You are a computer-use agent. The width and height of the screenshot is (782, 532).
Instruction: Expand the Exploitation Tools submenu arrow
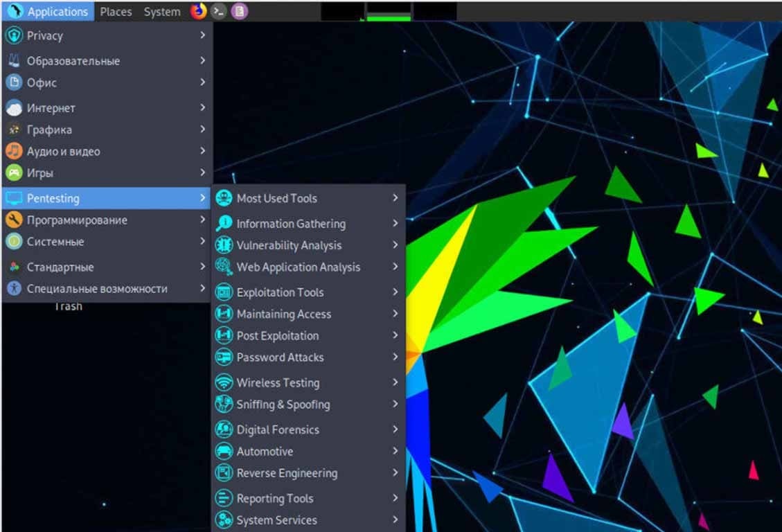tap(396, 292)
